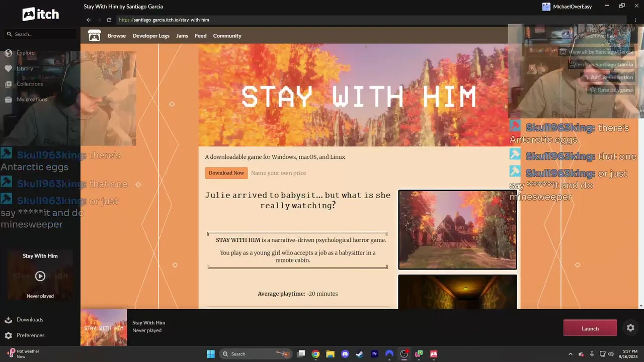
Task: Open the Library section in the sidebar
Action: tap(25, 68)
